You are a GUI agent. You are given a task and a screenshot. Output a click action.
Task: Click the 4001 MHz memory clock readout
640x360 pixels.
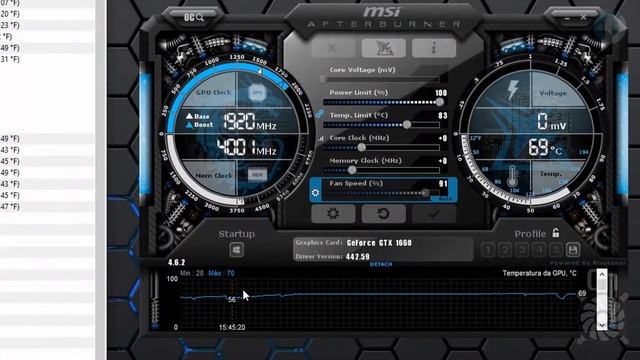[x=247, y=147]
